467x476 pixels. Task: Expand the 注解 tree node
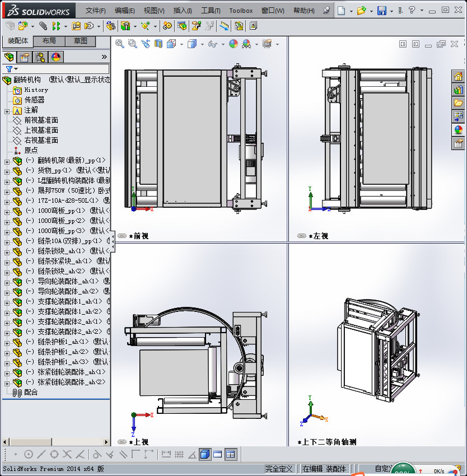[7, 111]
